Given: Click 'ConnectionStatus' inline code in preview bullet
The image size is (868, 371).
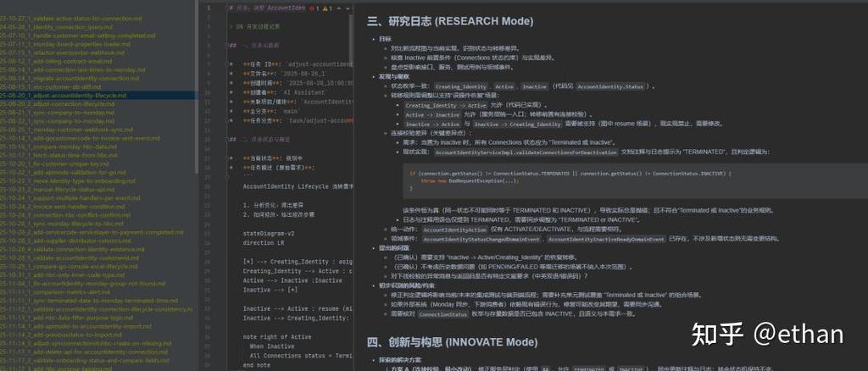Looking at the screenshot, I should (x=442, y=314).
